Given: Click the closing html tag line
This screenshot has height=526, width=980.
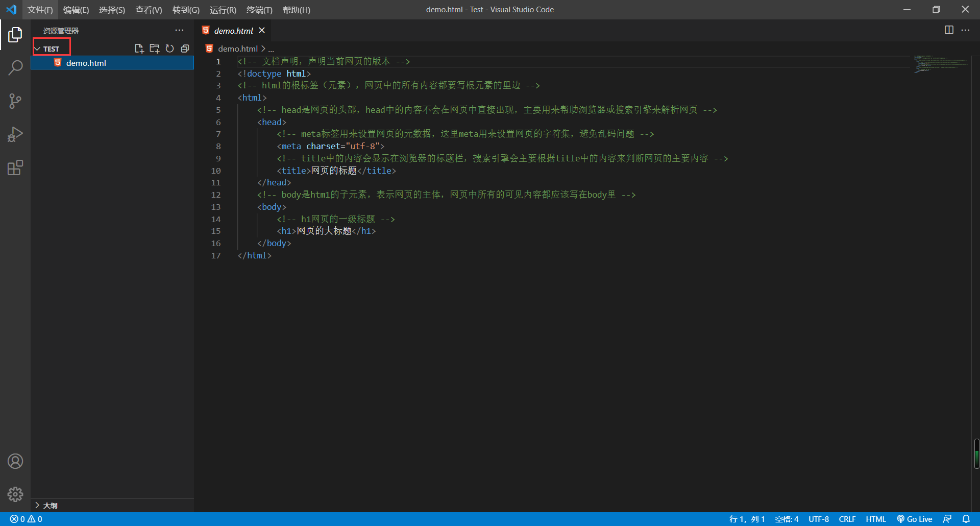Looking at the screenshot, I should click(x=254, y=255).
